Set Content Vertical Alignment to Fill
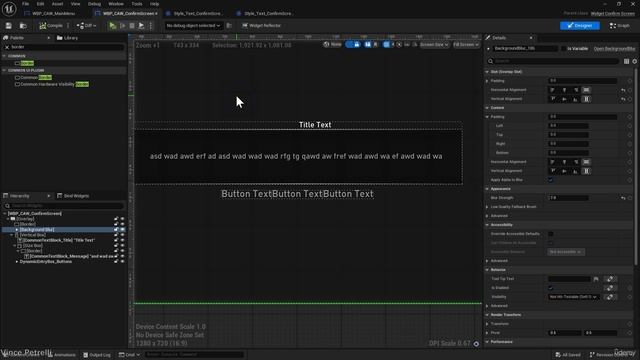 tap(586, 171)
